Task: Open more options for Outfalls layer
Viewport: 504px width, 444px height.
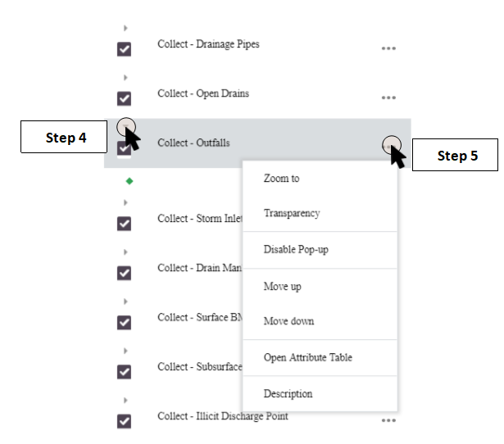Action: click(390, 146)
